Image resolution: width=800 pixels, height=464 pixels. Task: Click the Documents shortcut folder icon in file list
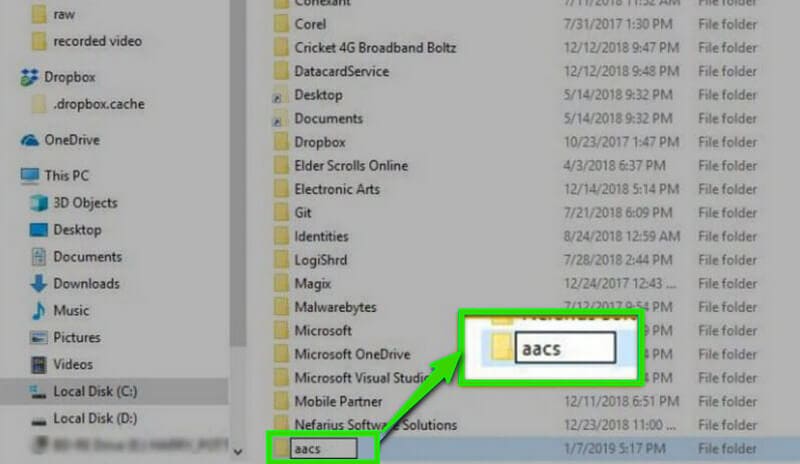pos(280,119)
